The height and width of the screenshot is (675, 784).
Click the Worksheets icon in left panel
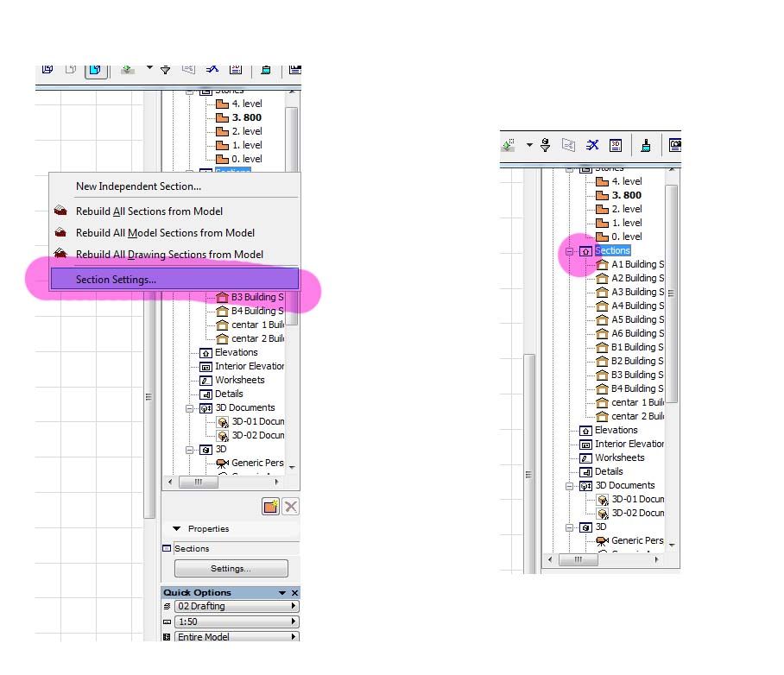point(205,381)
